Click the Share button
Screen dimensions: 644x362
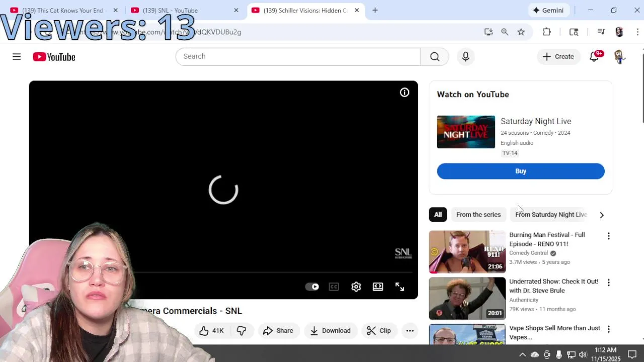point(278,330)
